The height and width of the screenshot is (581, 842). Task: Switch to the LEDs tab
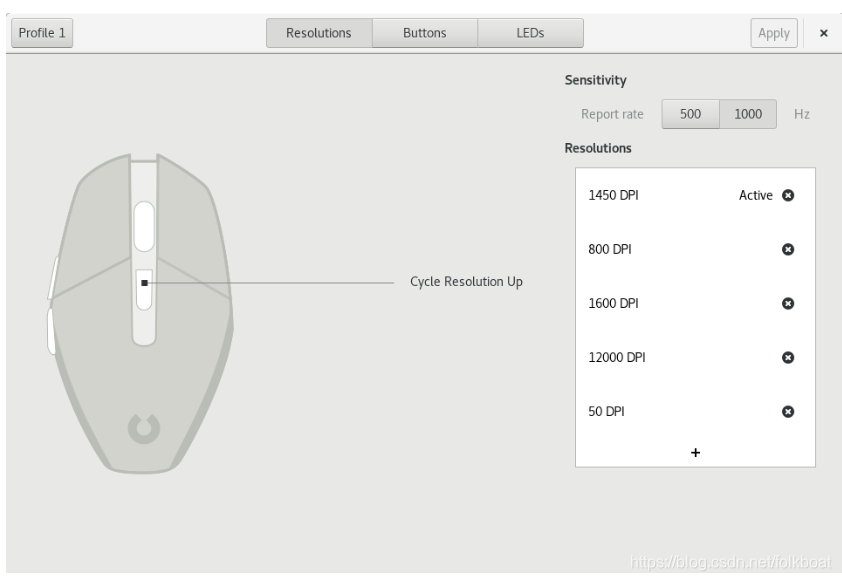[531, 33]
